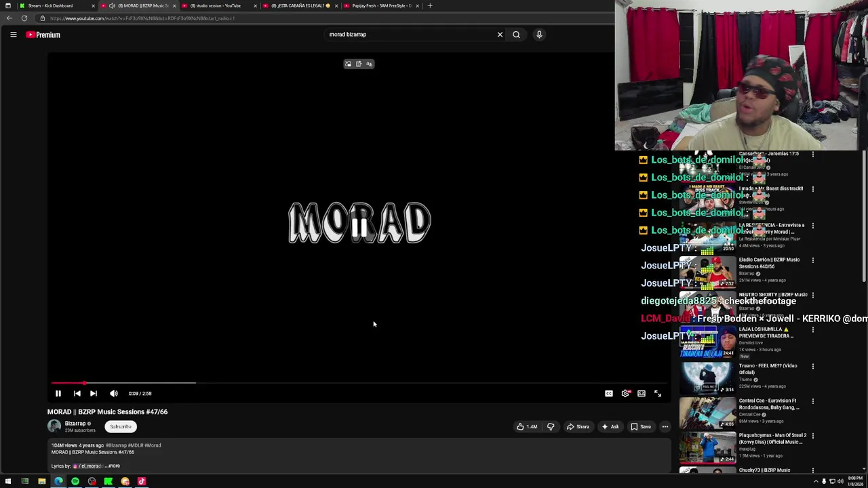Open the Microsoft Edge taskbar icon

click(58, 482)
